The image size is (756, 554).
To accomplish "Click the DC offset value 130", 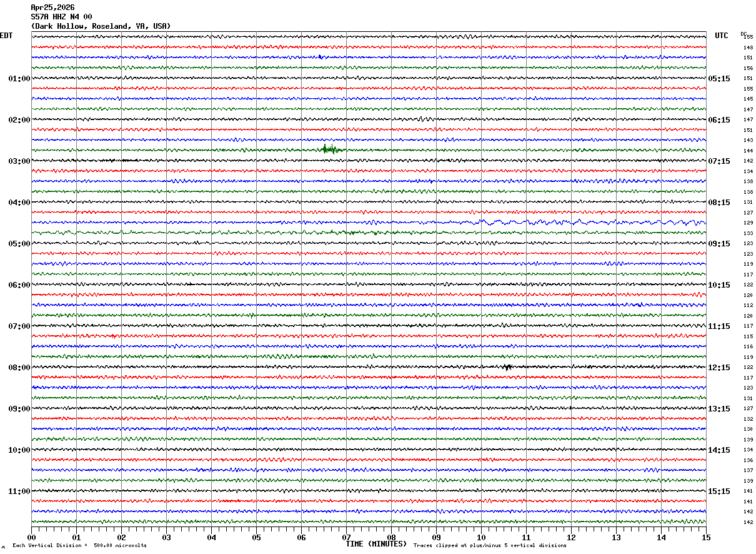I will click(x=748, y=429).
